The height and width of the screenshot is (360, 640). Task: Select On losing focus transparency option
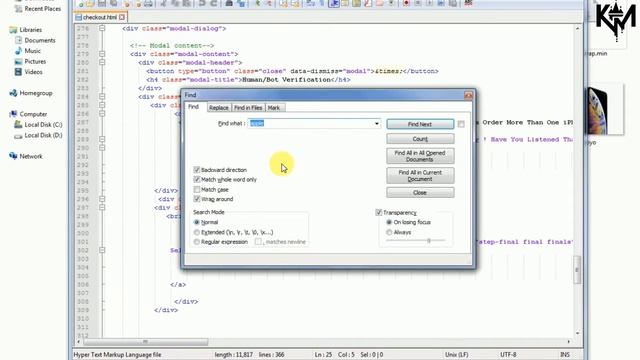click(x=389, y=222)
